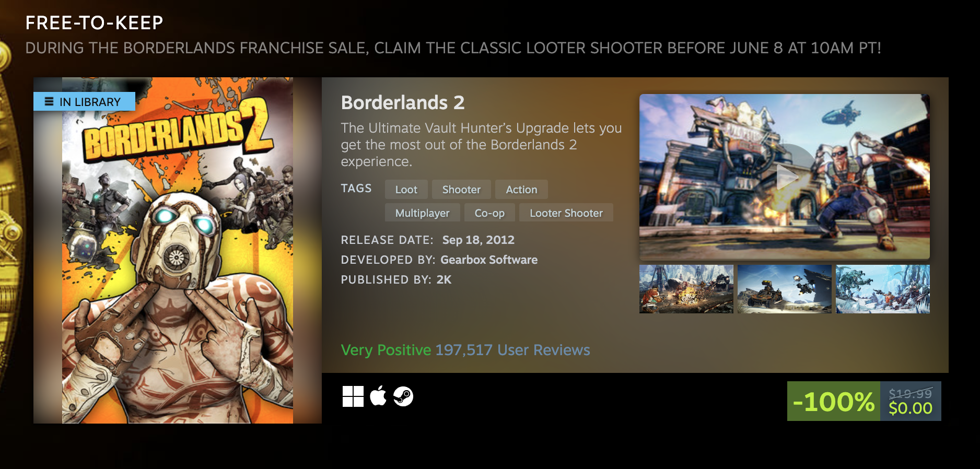Viewport: 980px width, 469px height.
Task: Open the Very Positive user reviews link
Action: [465, 350]
